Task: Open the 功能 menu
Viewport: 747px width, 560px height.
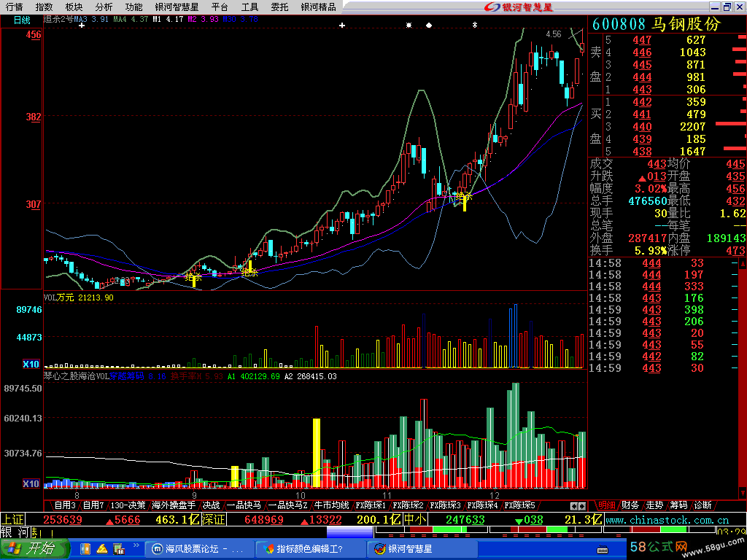Action: click(x=134, y=7)
